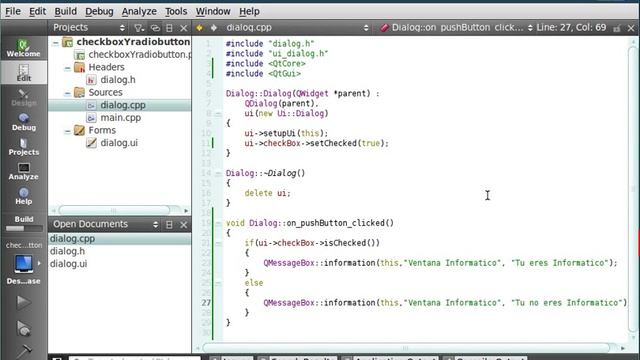Select checkboxYradiobutton.pro file in tree

[x=139, y=55]
